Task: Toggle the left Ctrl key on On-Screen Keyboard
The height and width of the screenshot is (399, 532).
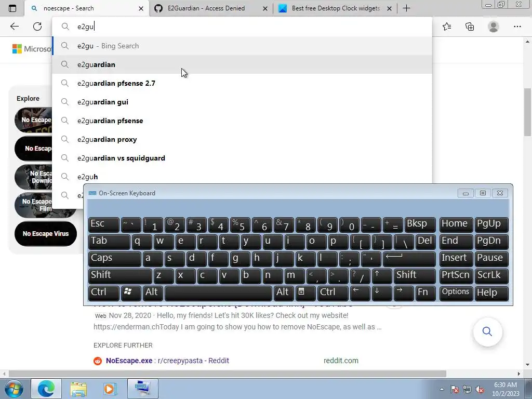Action: point(103,292)
